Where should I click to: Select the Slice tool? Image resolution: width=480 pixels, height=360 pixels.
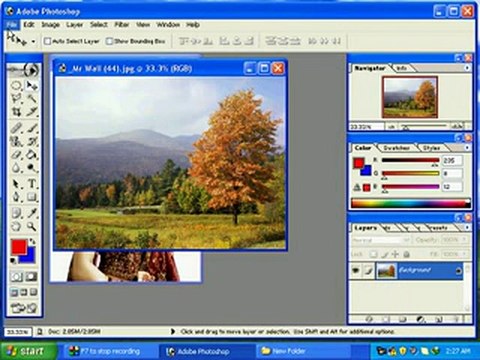coord(32,111)
